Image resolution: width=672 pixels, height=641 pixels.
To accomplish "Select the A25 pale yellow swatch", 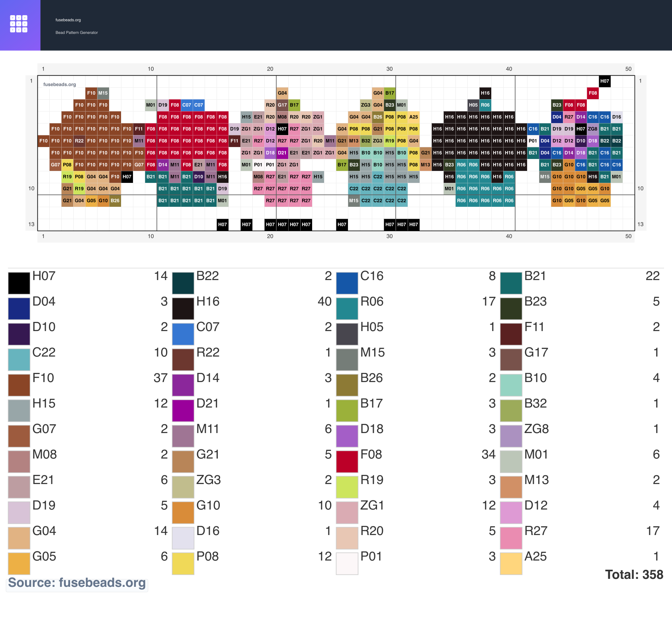I will point(511,564).
